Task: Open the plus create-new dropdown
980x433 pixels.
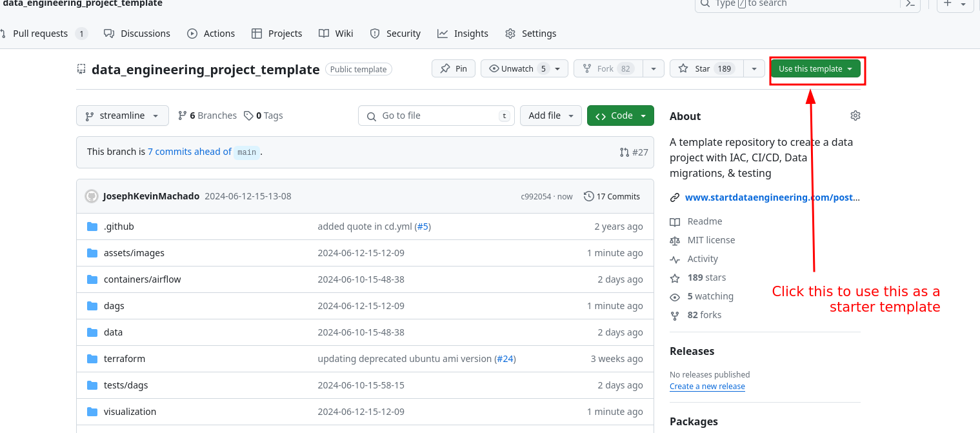Action: (955, 3)
